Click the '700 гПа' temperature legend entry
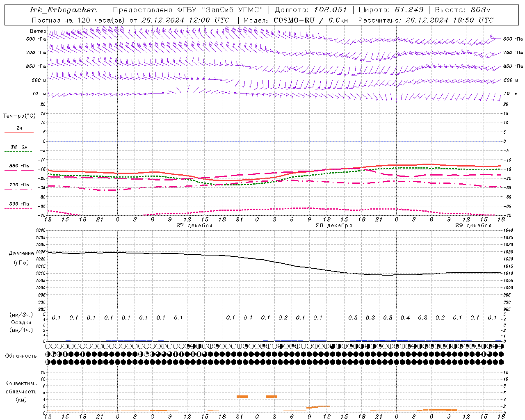Image resolution: width=525 pixels, height=420 pixels. [x=19, y=185]
